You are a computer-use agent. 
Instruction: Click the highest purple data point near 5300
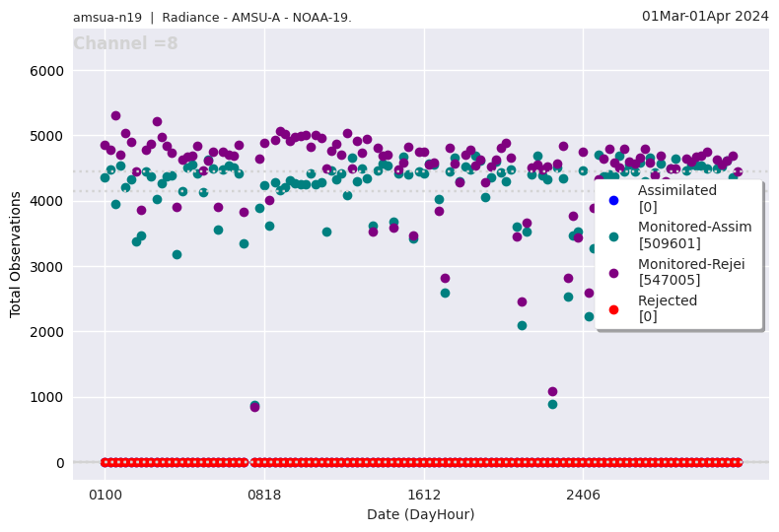point(115,116)
